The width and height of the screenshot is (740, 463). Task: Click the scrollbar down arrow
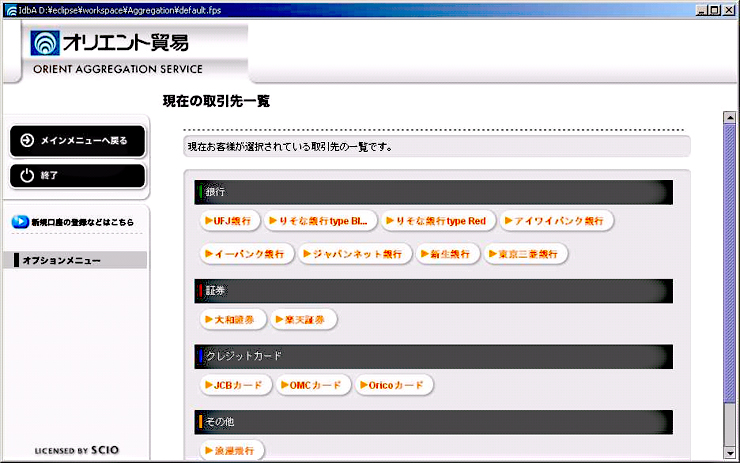point(730,453)
